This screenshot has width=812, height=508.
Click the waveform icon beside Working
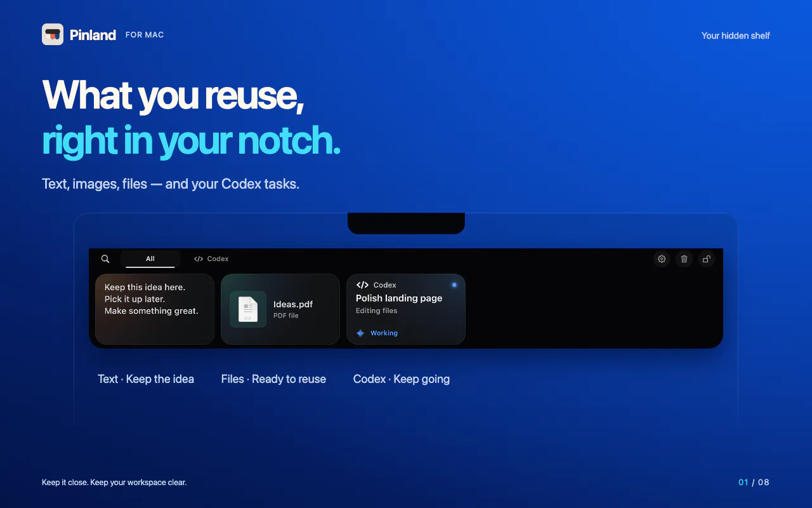360,333
